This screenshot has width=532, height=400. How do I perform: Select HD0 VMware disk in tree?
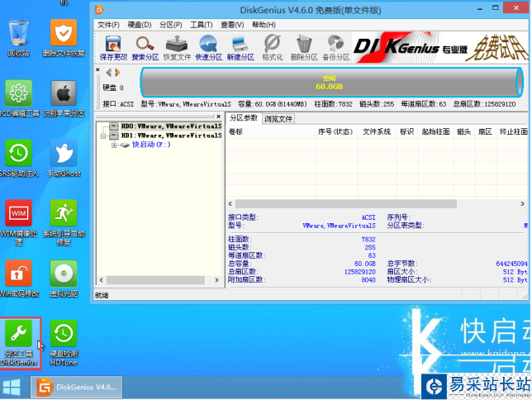(171, 126)
